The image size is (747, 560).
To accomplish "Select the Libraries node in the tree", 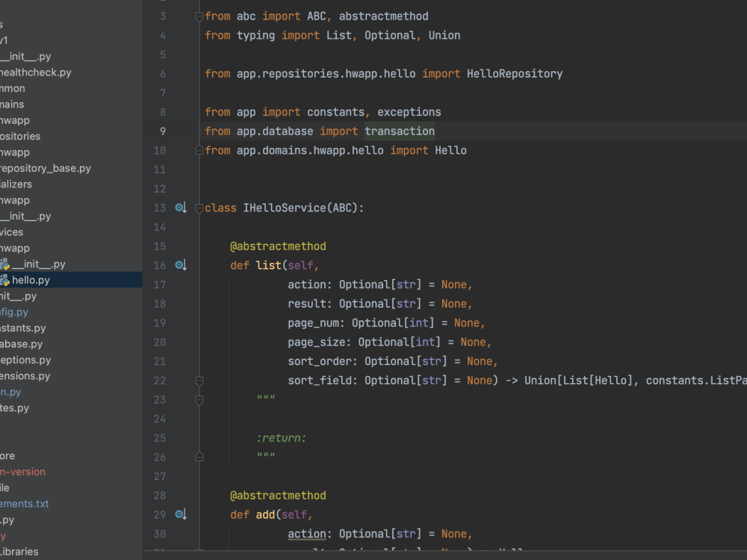I will click(x=19, y=552).
